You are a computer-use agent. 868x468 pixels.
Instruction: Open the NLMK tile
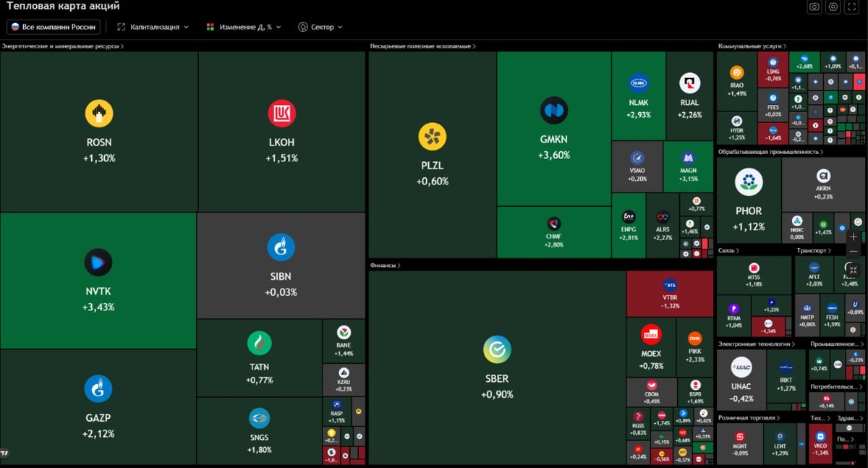[x=639, y=95]
